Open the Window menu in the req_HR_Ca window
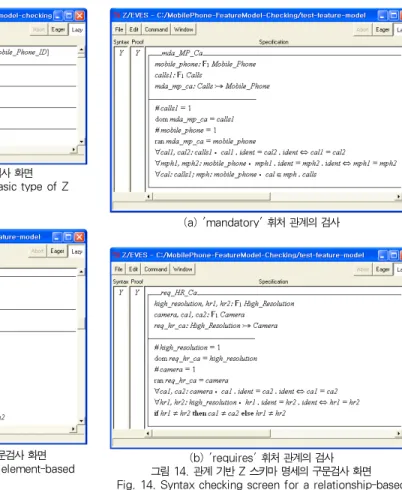The height and width of the screenshot is (490, 402). 183,269
